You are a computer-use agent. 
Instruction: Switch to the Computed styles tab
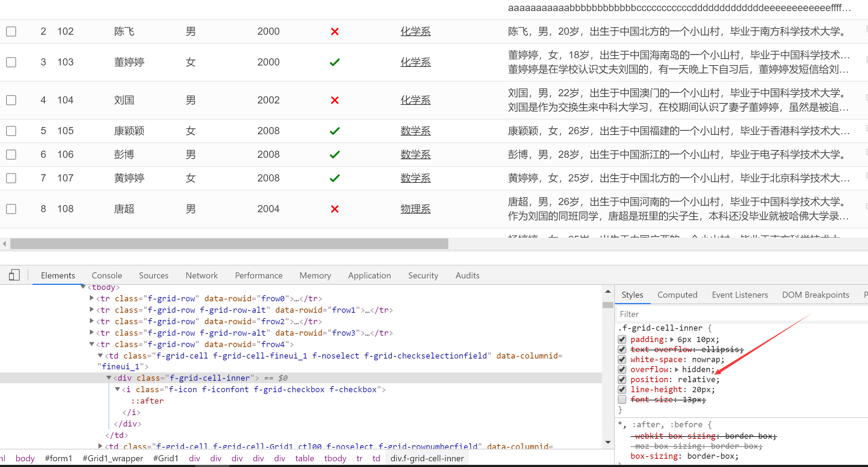[677, 295]
